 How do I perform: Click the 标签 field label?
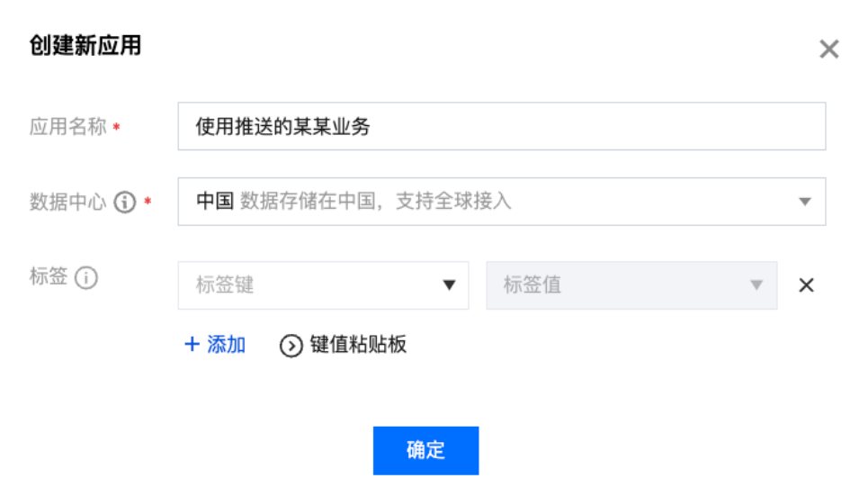click(49, 276)
